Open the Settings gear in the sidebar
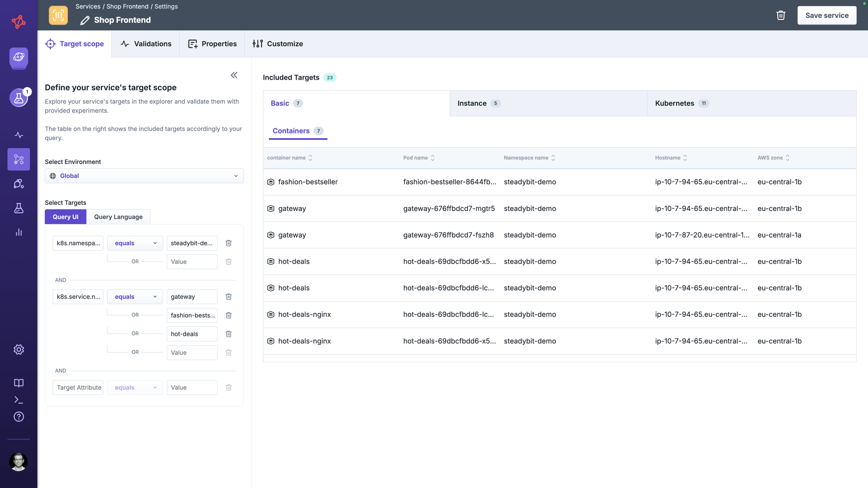The image size is (868, 488). 19,349
